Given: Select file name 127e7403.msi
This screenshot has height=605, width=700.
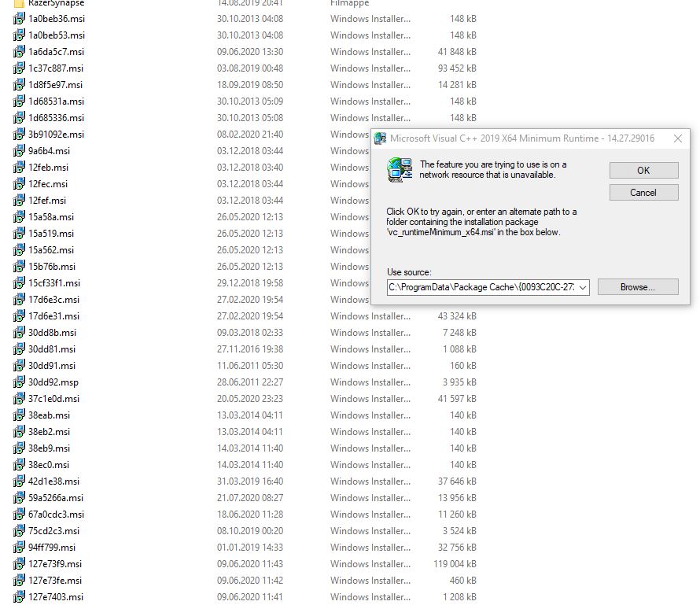Looking at the screenshot, I should point(56,597).
